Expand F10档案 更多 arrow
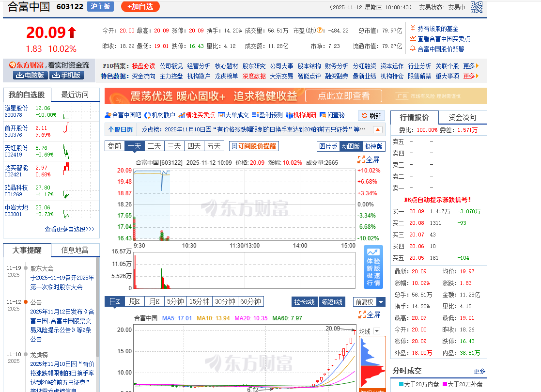Image resolution: width=541 pixels, height=392 pixels. point(471,65)
